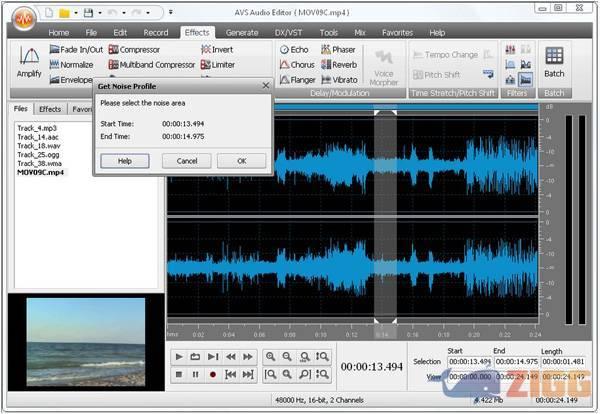Select Track_14.aac in the file list
This screenshot has width=600, height=414.
pyautogui.click(x=38, y=136)
